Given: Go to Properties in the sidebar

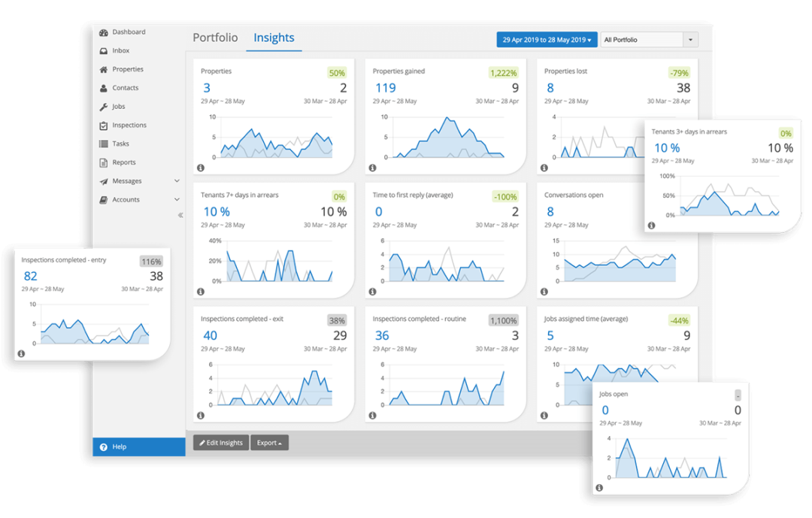Looking at the screenshot, I should 128,69.
